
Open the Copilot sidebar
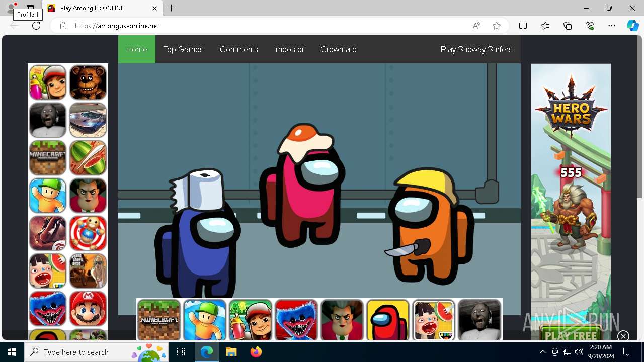click(633, 26)
